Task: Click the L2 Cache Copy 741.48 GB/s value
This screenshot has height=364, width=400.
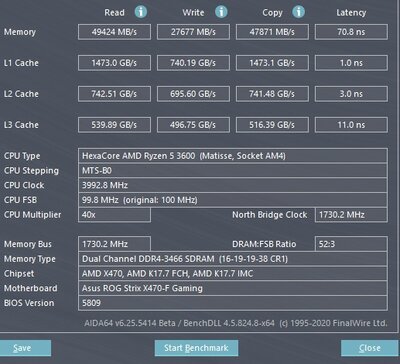Action: click(272, 94)
